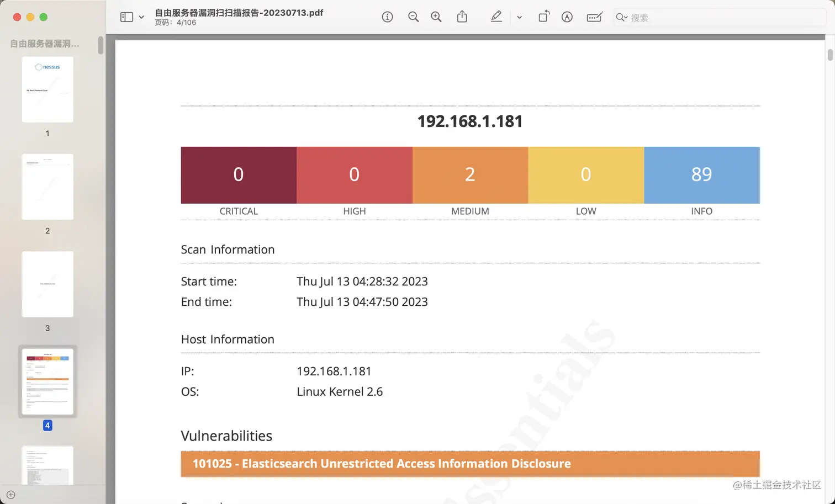Minimize the window with yellow button
Screen dimensions: 835x504
click(30, 17)
